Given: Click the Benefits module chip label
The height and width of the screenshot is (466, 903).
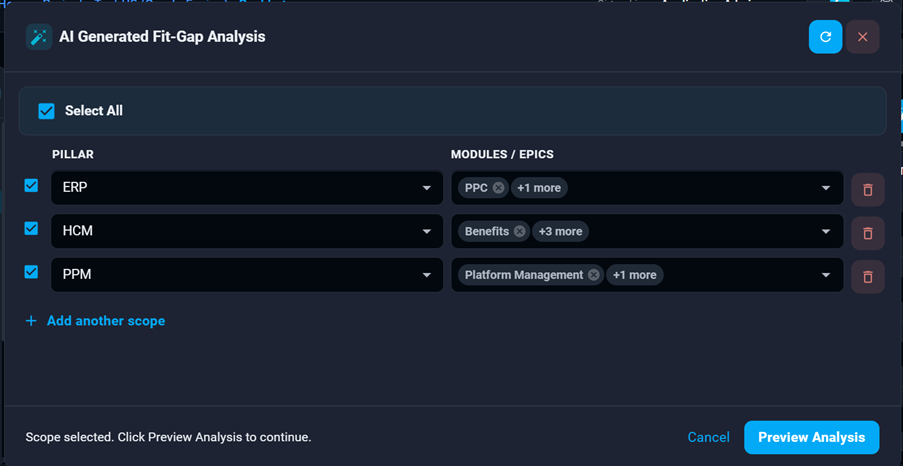Looking at the screenshot, I should pos(487,232).
